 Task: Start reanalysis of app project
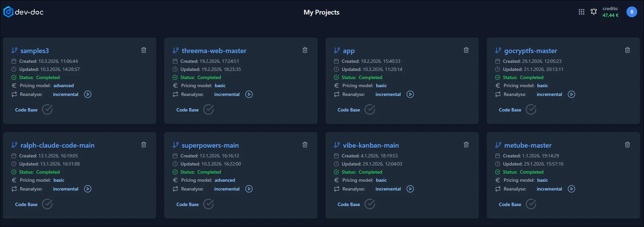click(410, 94)
